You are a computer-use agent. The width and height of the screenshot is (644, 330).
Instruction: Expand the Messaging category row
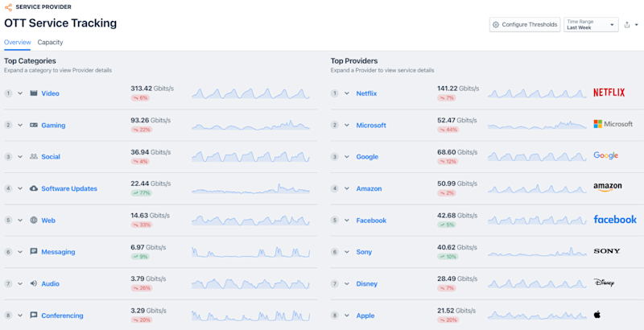click(x=20, y=252)
